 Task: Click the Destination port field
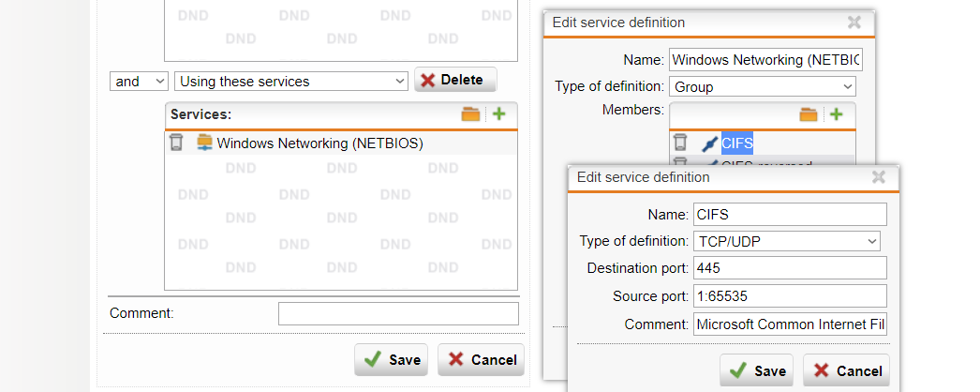click(x=789, y=269)
